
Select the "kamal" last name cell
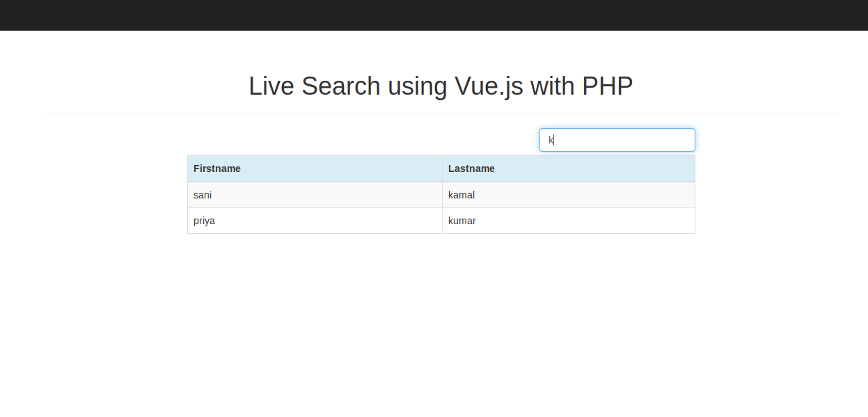569,195
